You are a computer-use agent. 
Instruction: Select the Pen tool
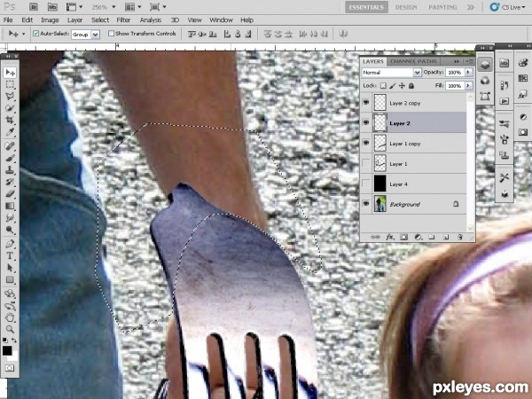point(10,244)
